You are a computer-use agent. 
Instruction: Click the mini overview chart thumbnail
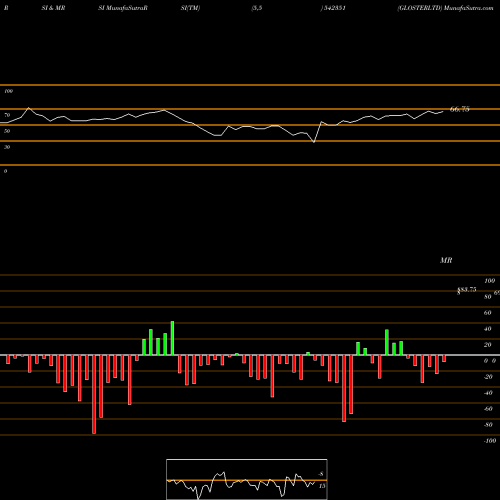247,479
